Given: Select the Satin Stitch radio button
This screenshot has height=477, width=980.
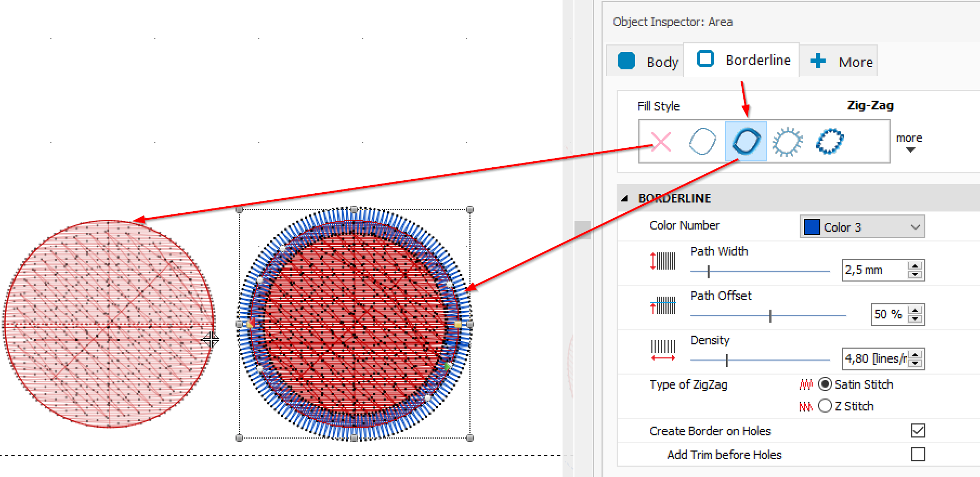Looking at the screenshot, I should 825,384.
